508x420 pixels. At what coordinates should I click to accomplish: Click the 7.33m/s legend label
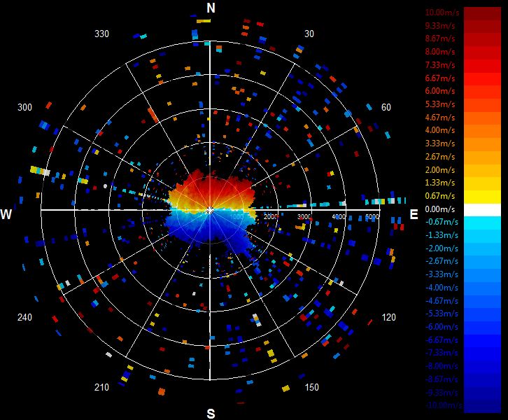coord(440,65)
